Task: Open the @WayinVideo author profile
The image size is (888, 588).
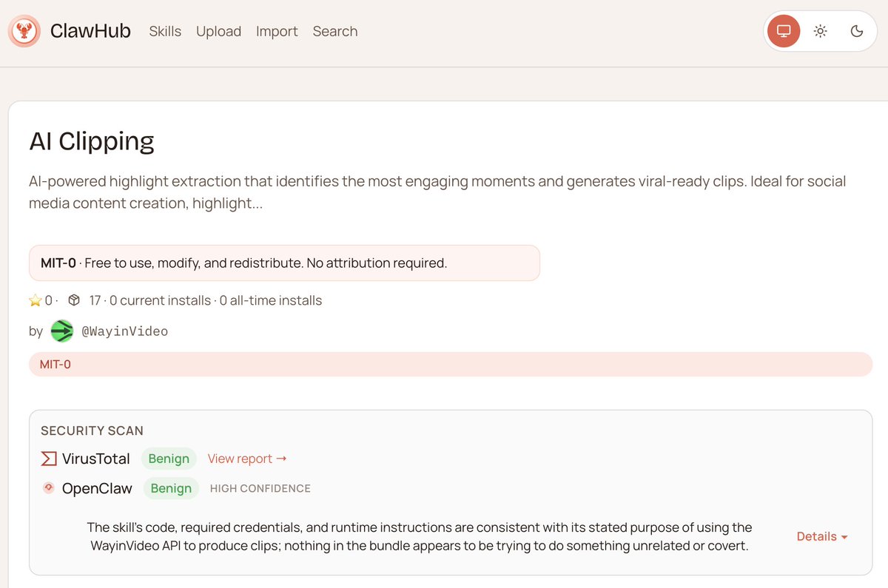Action: point(124,331)
